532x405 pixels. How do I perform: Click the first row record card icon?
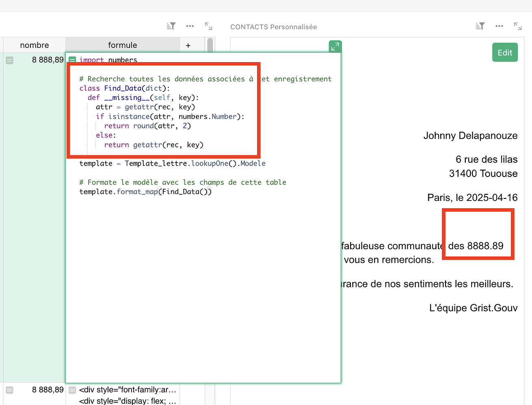click(x=10, y=60)
